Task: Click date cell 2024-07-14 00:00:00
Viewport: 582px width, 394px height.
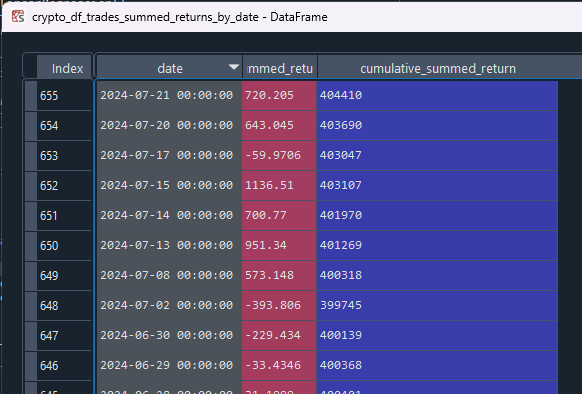Action: pyautogui.click(x=169, y=216)
